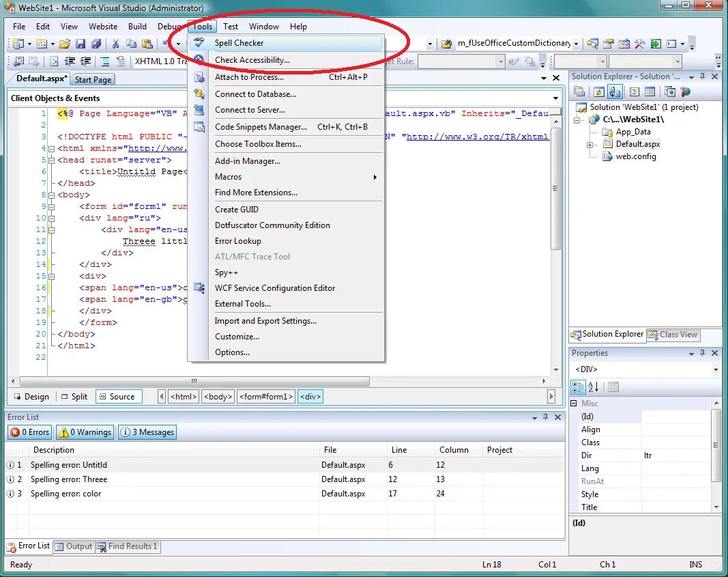Image resolution: width=728 pixels, height=577 pixels.
Task: Click the <body> tag navigator button
Action: coord(218,396)
